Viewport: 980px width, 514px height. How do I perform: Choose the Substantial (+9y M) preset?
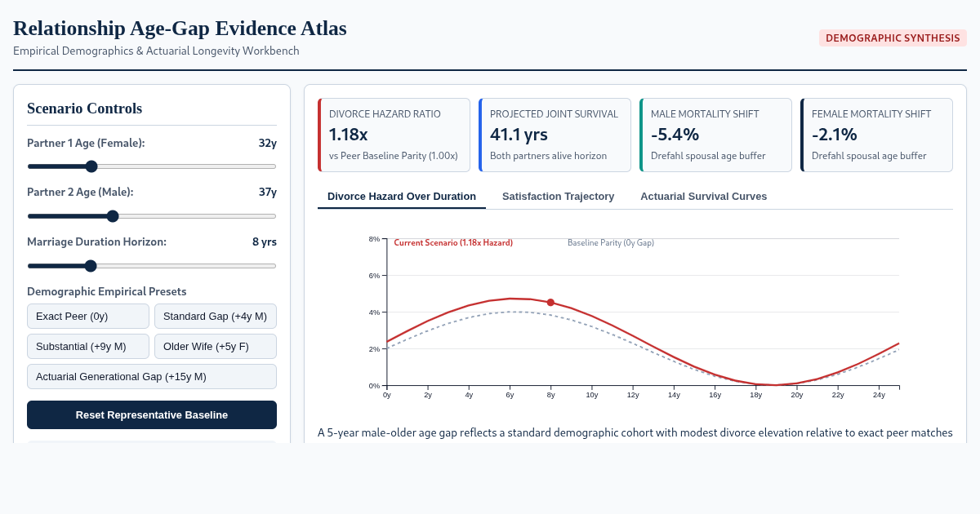tap(88, 346)
